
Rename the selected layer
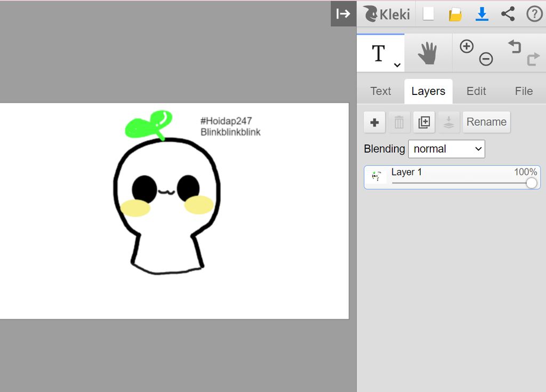pyautogui.click(x=486, y=122)
